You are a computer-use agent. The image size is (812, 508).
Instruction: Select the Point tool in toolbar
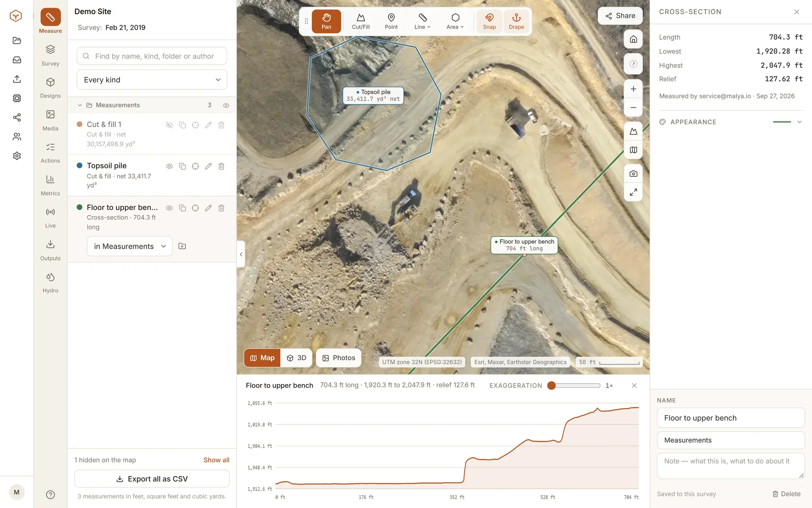[391, 21]
